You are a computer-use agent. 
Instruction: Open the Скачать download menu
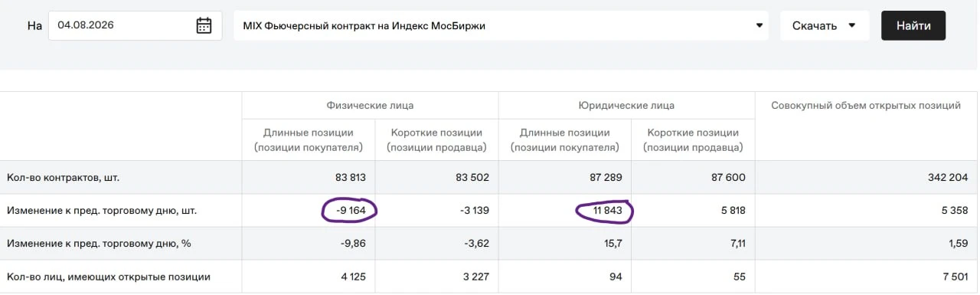(825, 25)
